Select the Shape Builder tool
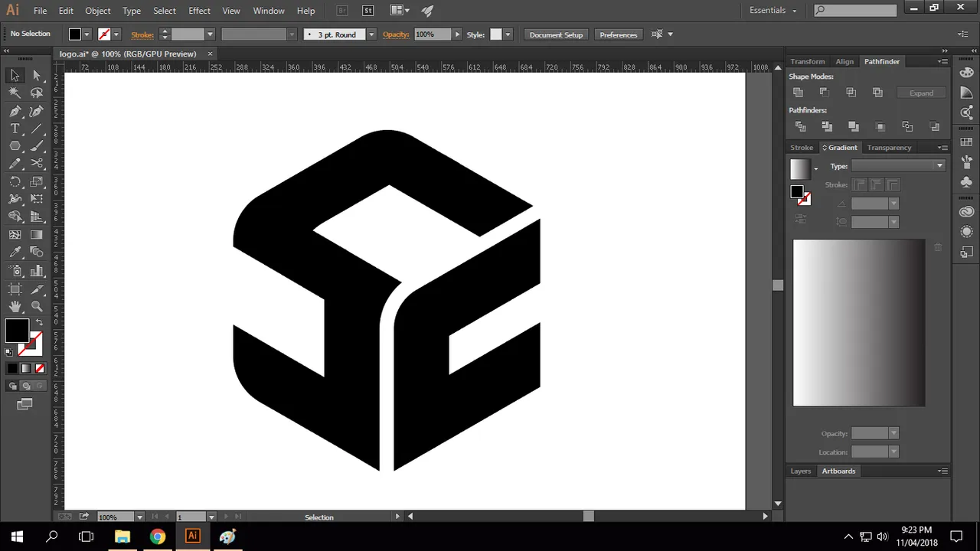The height and width of the screenshot is (551, 980). [15, 217]
